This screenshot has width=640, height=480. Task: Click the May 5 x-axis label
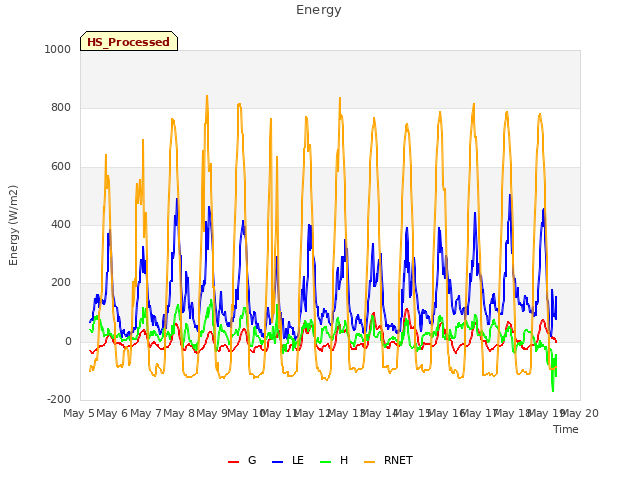point(79,413)
